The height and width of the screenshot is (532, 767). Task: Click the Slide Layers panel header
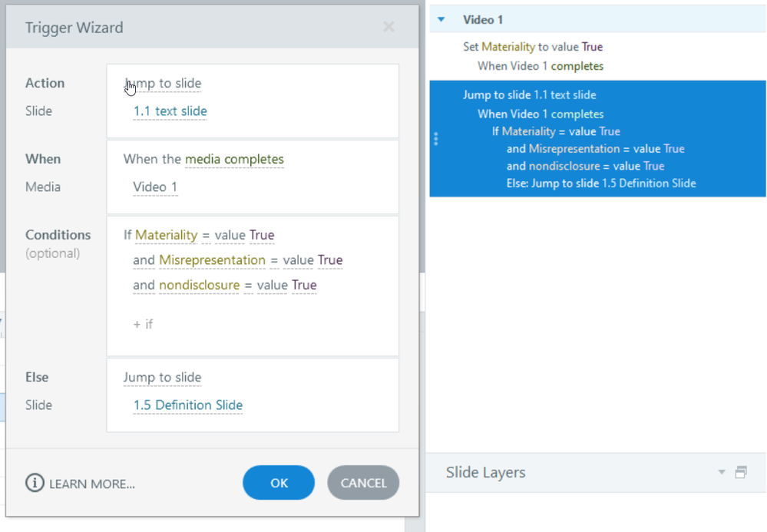click(596, 472)
